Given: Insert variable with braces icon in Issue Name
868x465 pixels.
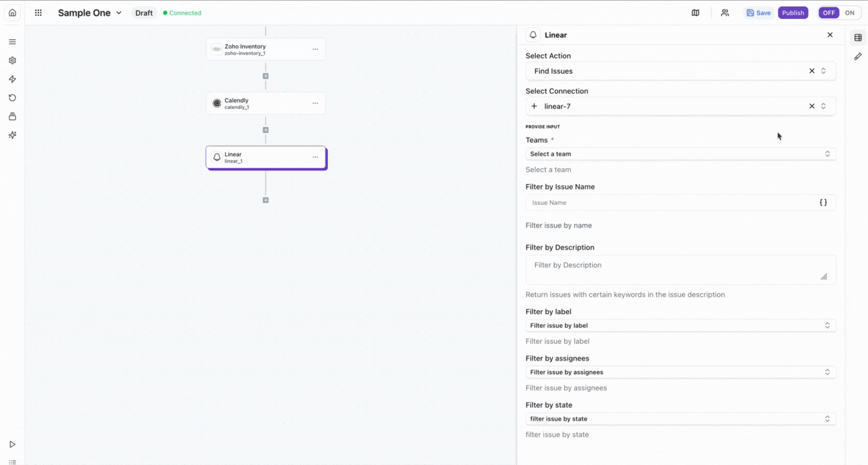Looking at the screenshot, I should coord(823,202).
